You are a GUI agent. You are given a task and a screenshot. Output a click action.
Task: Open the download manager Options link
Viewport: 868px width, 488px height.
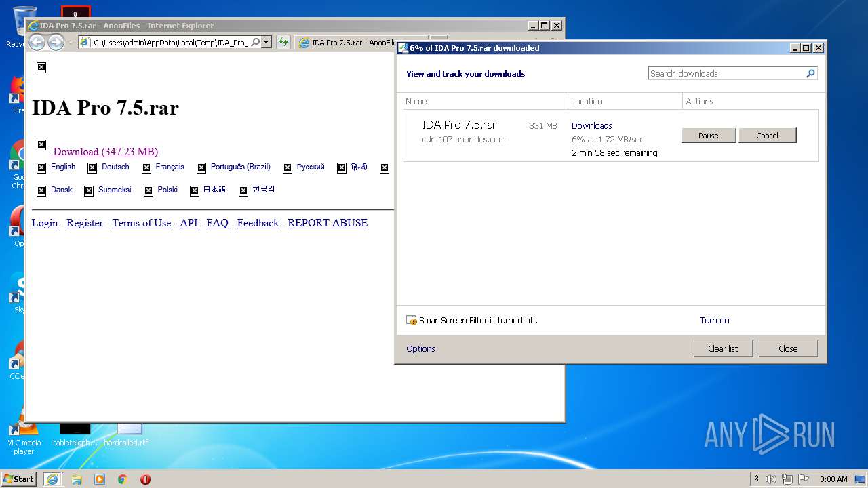[420, 348]
